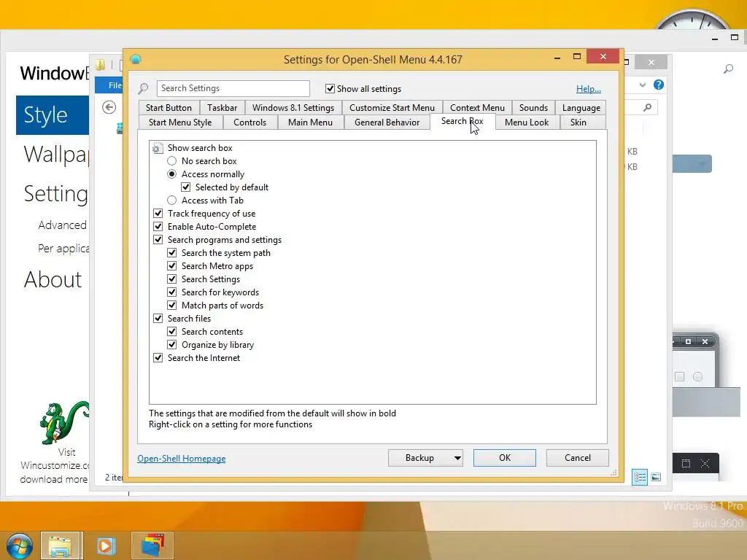Toggle Organize by library checkbox
Image resolution: width=747 pixels, height=560 pixels.
(x=172, y=344)
